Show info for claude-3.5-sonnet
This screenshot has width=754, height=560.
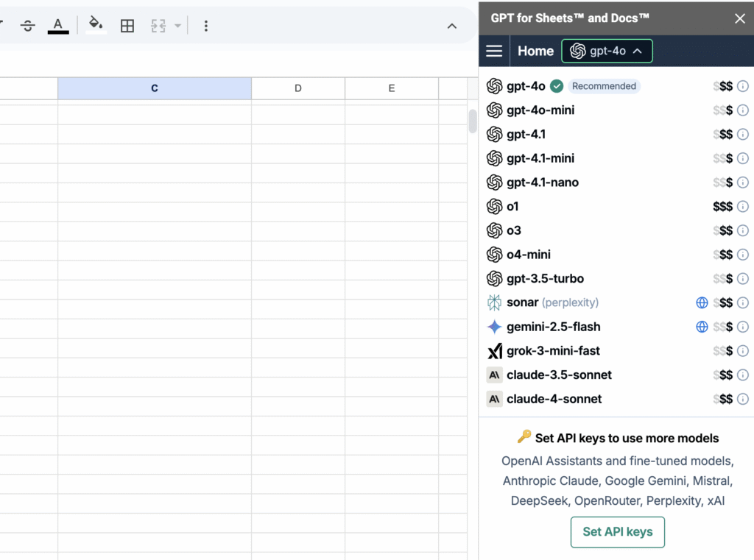pyautogui.click(x=742, y=375)
